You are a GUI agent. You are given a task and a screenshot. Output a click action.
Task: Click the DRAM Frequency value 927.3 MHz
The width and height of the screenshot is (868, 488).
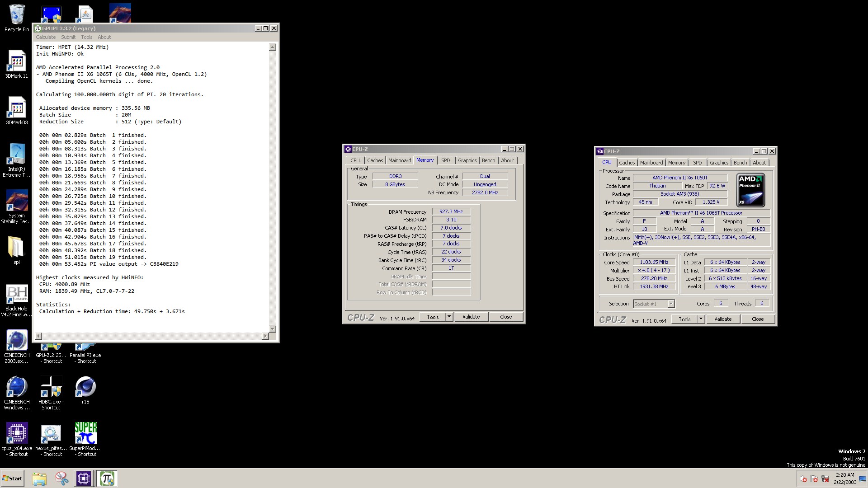click(x=451, y=211)
